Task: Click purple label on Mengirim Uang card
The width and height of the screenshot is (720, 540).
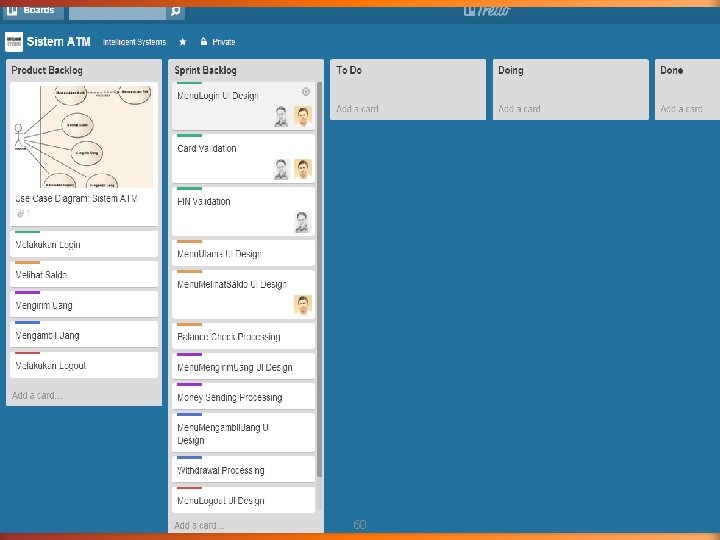Action: pos(27,292)
